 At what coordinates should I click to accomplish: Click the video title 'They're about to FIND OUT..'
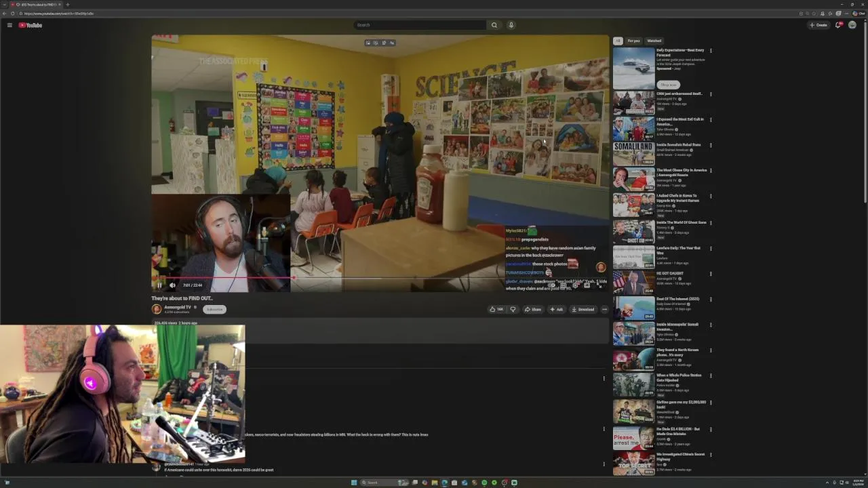tap(182, 298)
